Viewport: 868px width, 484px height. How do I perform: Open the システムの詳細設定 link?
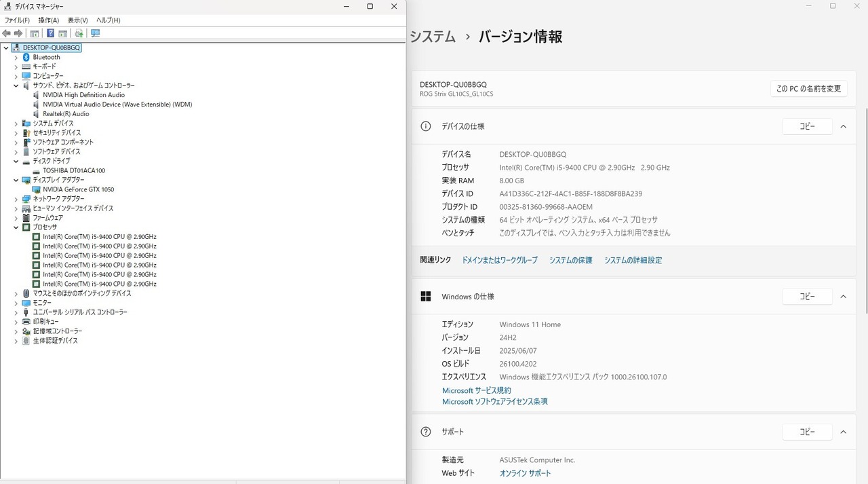click(633, 261)
